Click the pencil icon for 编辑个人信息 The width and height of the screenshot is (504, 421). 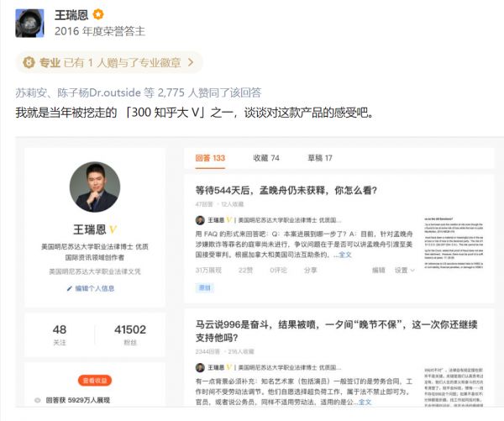[x=70, y=288]
